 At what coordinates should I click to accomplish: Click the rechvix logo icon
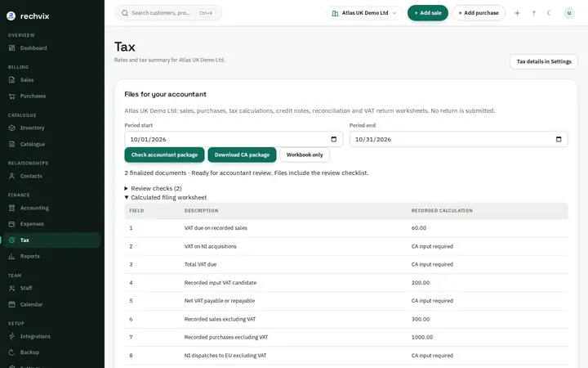(x=11, y=16)
